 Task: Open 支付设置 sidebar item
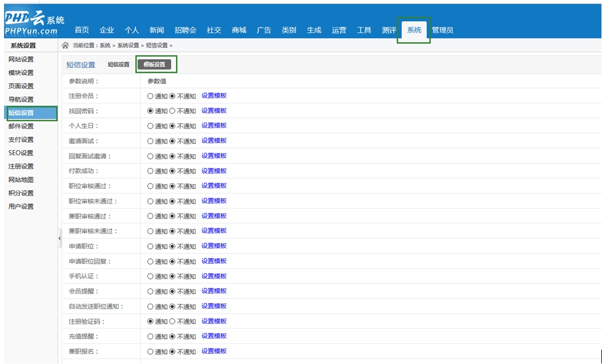[21, 140]
